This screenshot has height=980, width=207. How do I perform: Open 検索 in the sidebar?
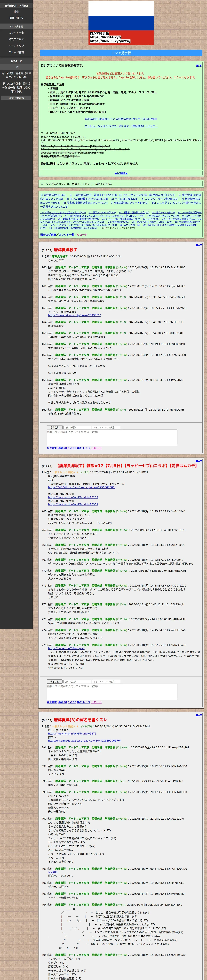[x=16, y=12]
